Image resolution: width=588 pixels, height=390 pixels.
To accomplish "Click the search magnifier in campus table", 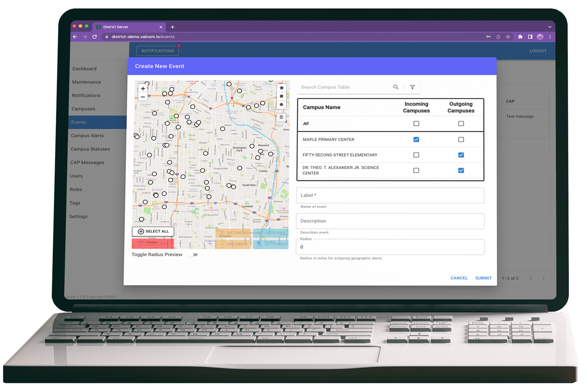I will (x=396, y=87).
